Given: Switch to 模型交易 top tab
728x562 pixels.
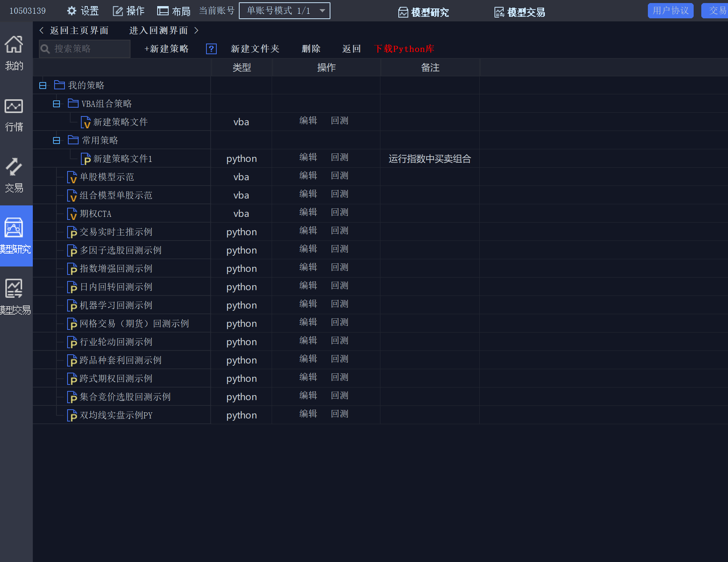Looking at the screenshot, I should (520, 12).
